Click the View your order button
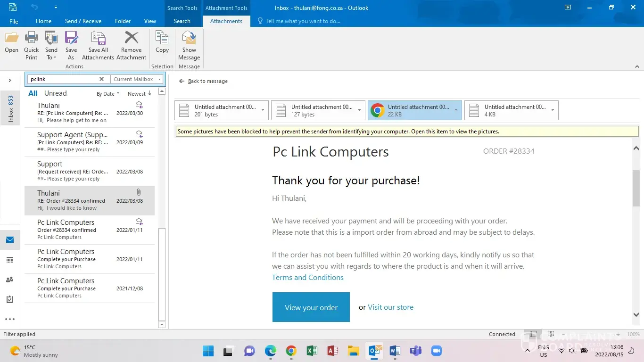 click(x=311, y=307)
